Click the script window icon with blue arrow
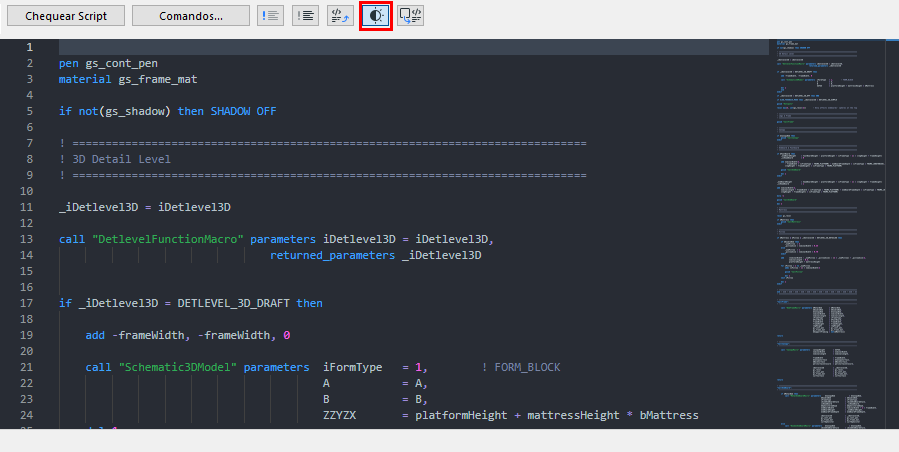This screenshot has height=452, width=899. (x=411, y=15)
